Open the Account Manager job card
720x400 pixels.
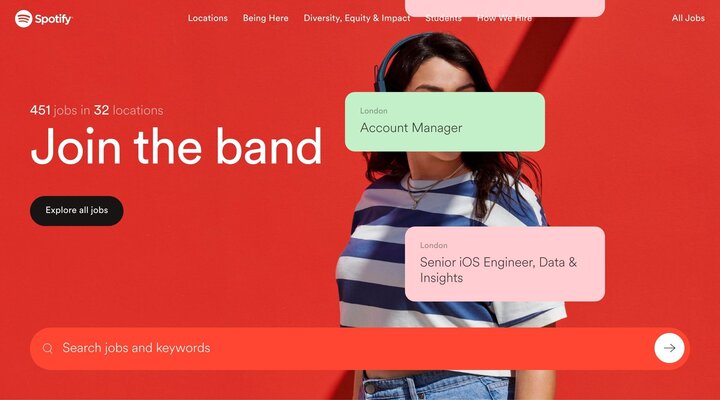tap(445, 122)
